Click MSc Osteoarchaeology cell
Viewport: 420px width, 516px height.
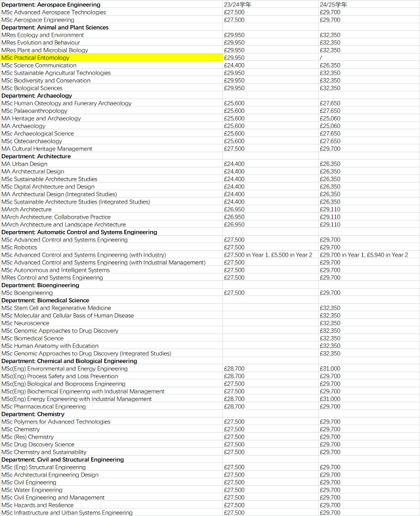coord(112,141)
